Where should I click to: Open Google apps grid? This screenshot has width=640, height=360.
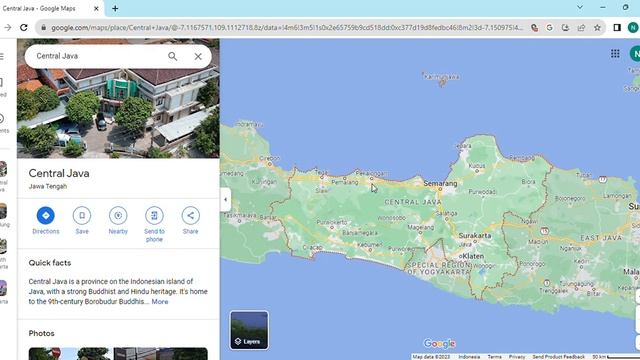click(615, 53)
